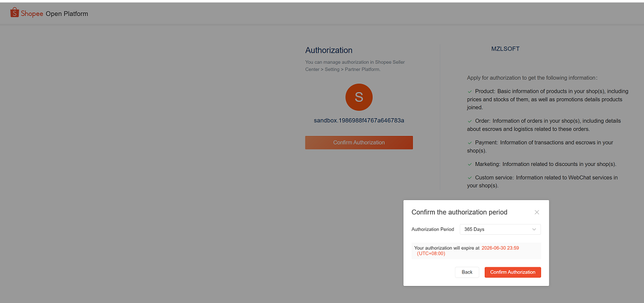
Task: Click the Order permission checkmark
Action: [470, 121]
